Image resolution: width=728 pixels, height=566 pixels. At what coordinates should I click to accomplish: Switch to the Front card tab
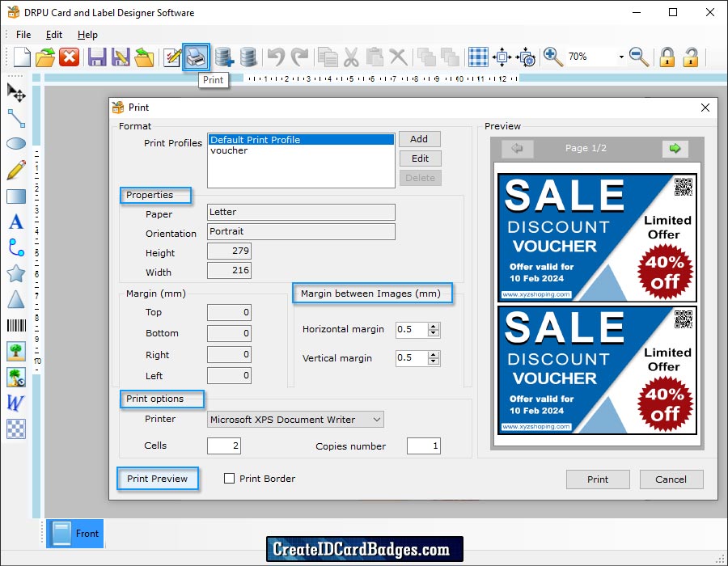pyautogui.click(x=75, y=534)
